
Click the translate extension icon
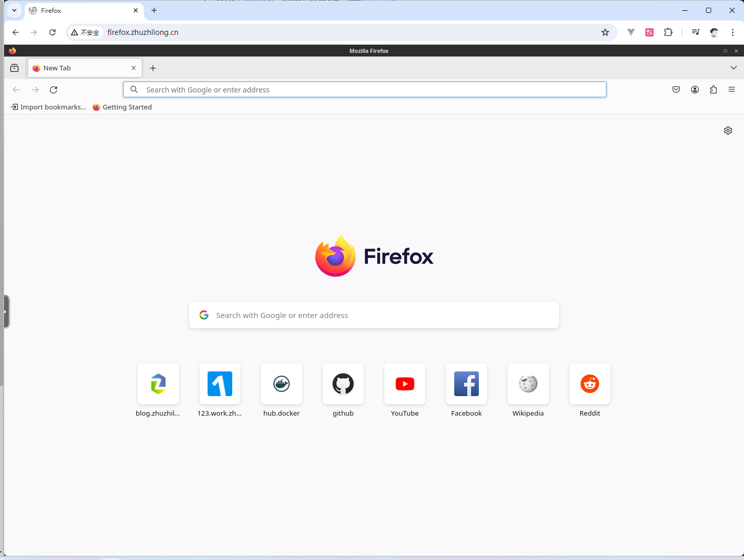pos(649,32)
